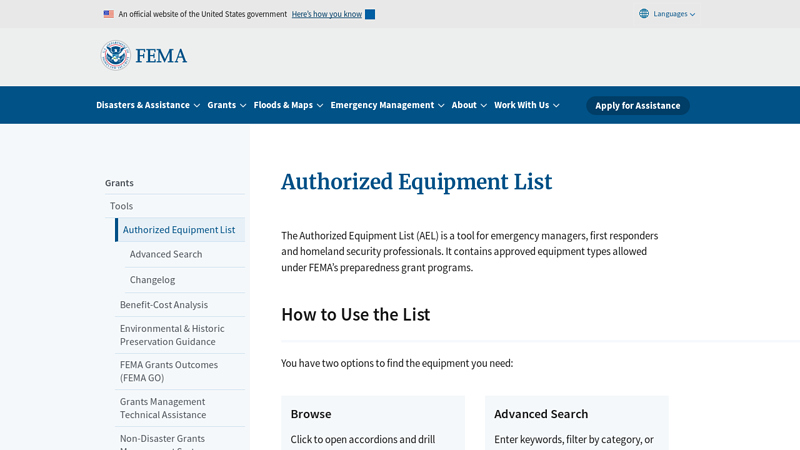Click 'You have two options' sentence
Viewport: 800px width, 450px height.
[397, 363]
